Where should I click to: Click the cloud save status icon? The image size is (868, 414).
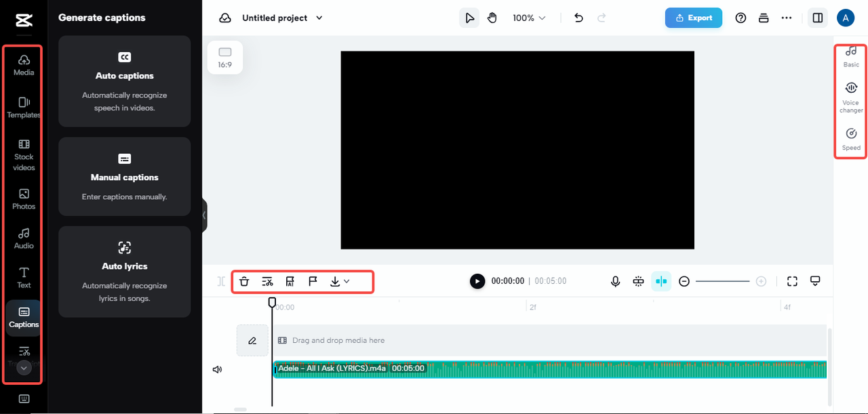(225, 18)
